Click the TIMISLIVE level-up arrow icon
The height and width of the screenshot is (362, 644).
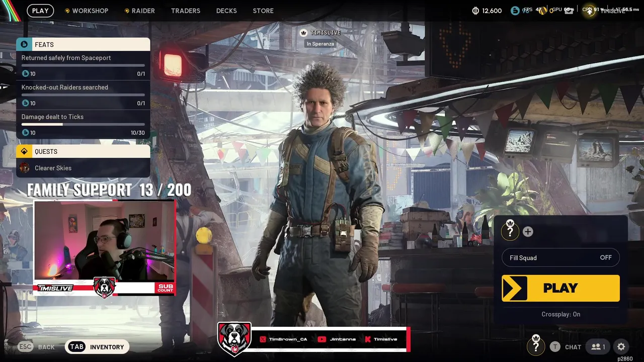pyautogui.click(x=590, y=11)
